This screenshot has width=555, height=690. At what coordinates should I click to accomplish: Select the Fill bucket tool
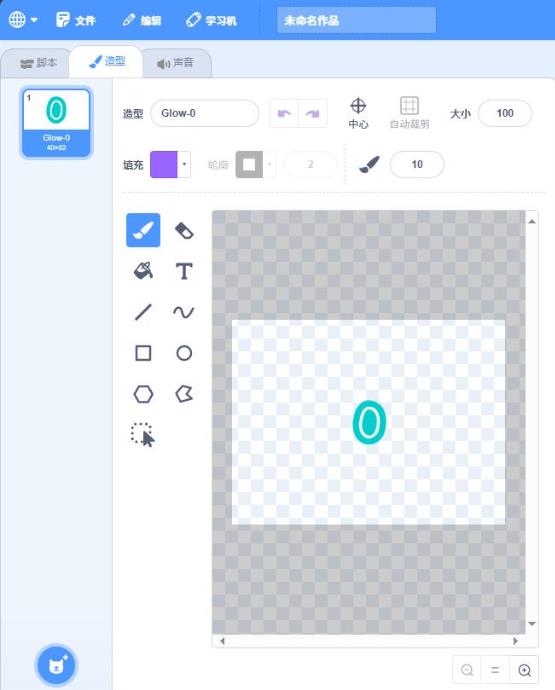143,271
